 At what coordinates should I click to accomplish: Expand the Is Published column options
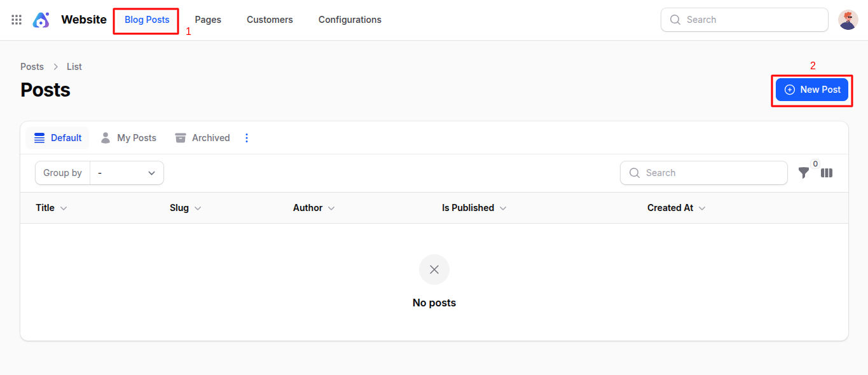[x=503, y=207]
